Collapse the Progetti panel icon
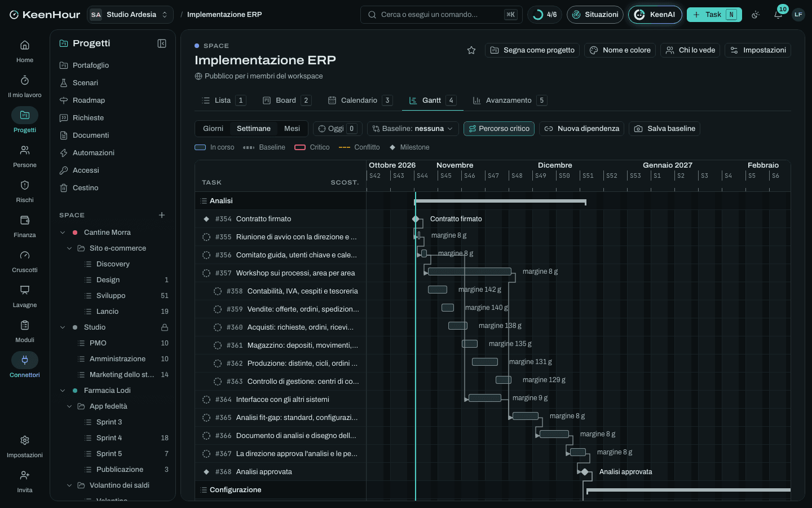The width and height of the screenshot is (812, 508). (x=162, y=43)
